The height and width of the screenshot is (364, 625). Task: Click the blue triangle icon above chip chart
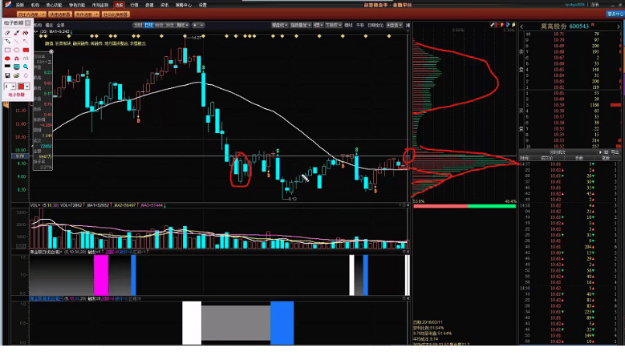point(508,25)
